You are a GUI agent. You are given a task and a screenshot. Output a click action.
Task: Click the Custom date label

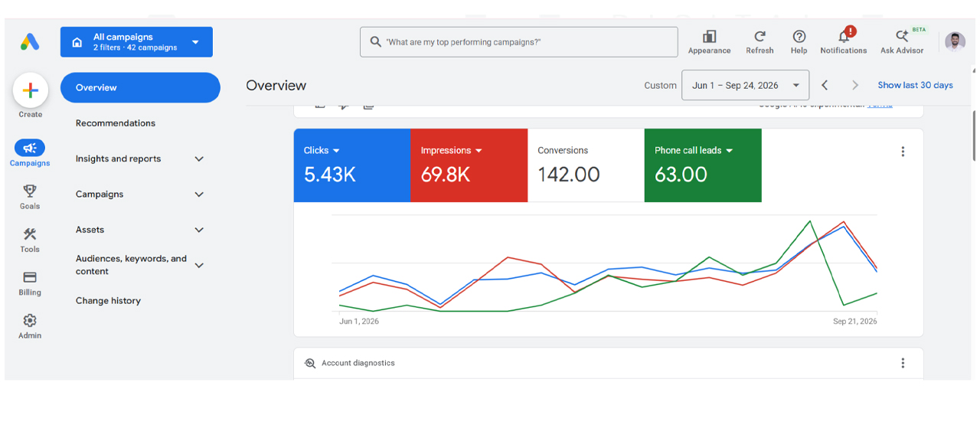(x=660, y=86)
